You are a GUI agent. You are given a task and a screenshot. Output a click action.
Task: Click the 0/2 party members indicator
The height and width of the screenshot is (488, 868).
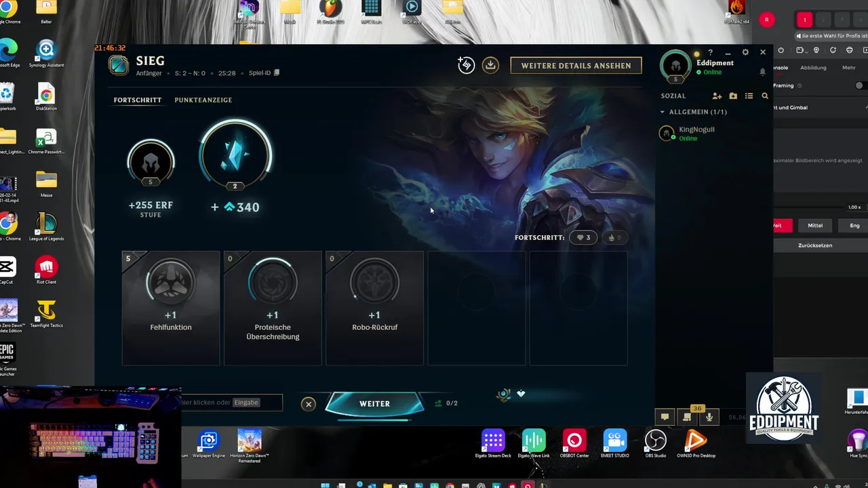pos(447,403)
